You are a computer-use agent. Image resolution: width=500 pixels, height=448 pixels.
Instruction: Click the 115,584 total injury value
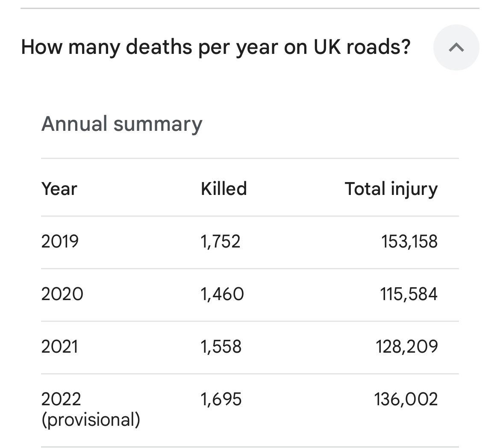409,294
